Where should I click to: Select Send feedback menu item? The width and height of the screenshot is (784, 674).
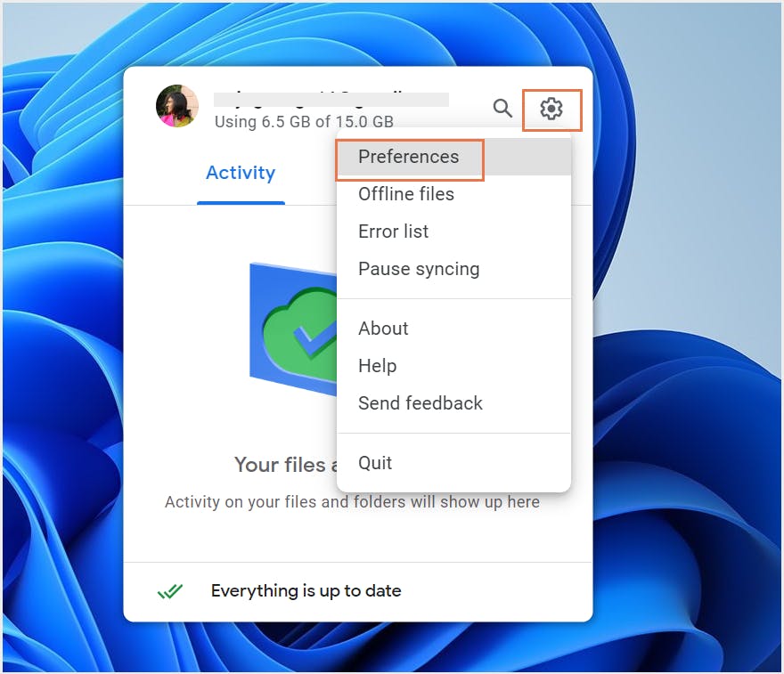(454, 403)
